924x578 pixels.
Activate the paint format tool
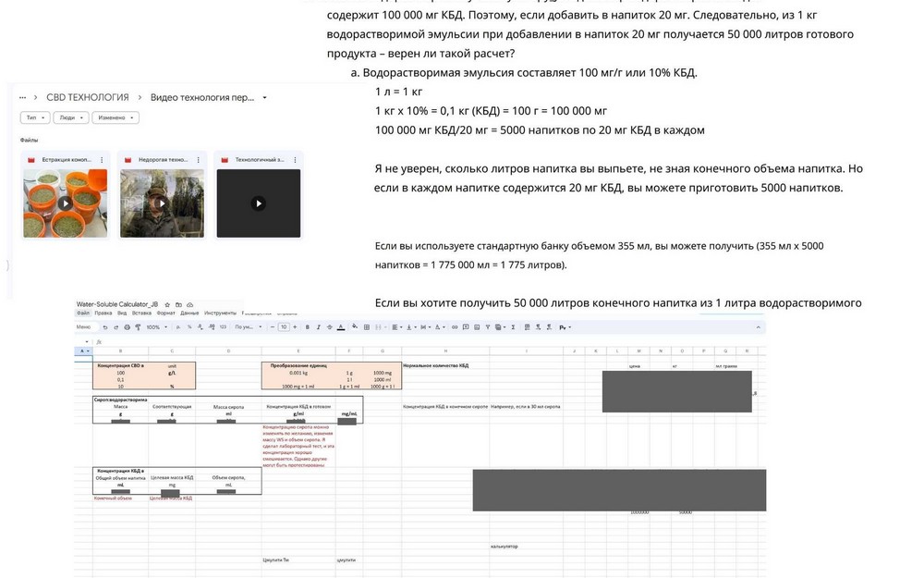coord(138,327)
